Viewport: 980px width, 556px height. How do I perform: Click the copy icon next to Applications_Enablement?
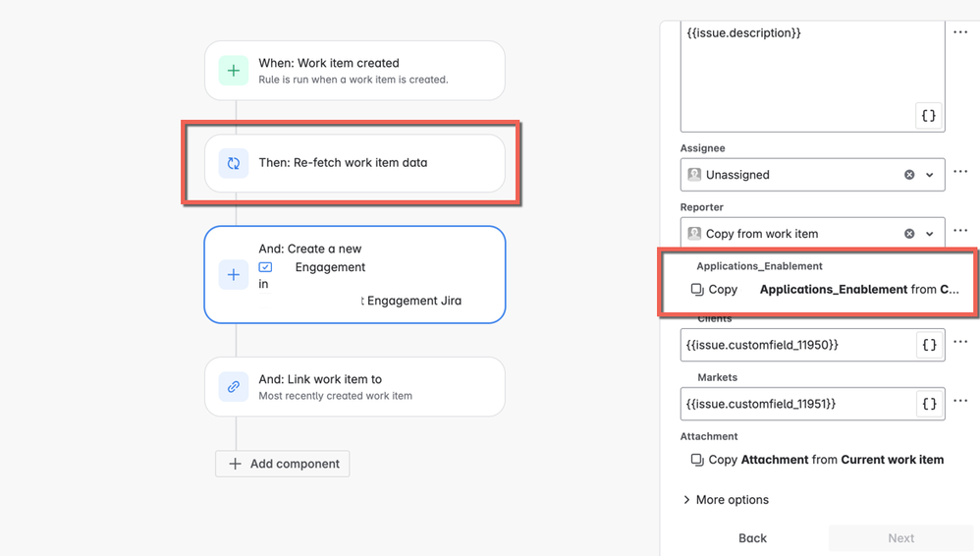coord(697,290)
